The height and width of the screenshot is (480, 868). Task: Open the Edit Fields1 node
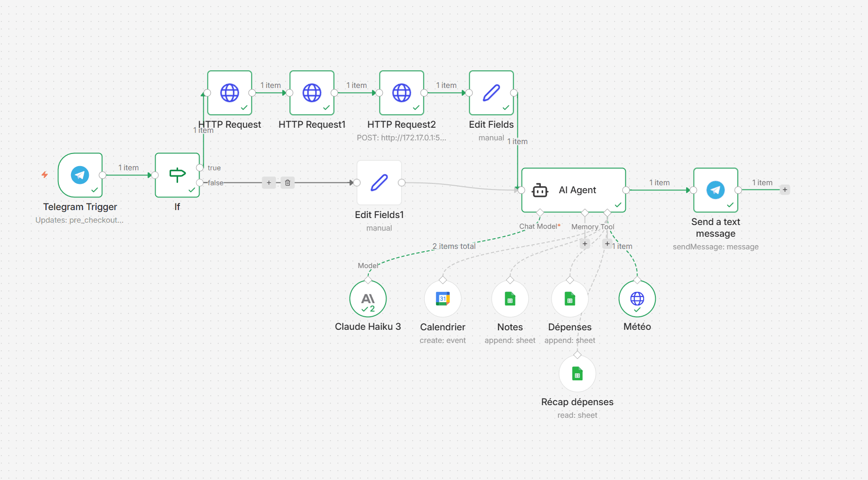pos(379,182)
